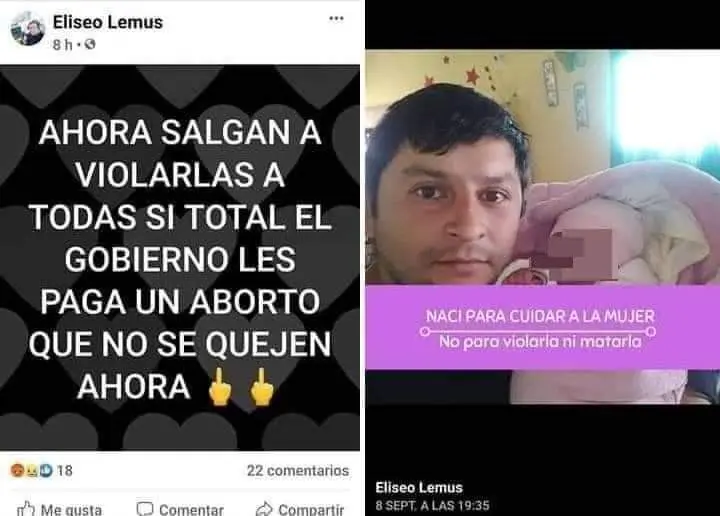Click the globe public-audience icon

[x=90, y=45]
